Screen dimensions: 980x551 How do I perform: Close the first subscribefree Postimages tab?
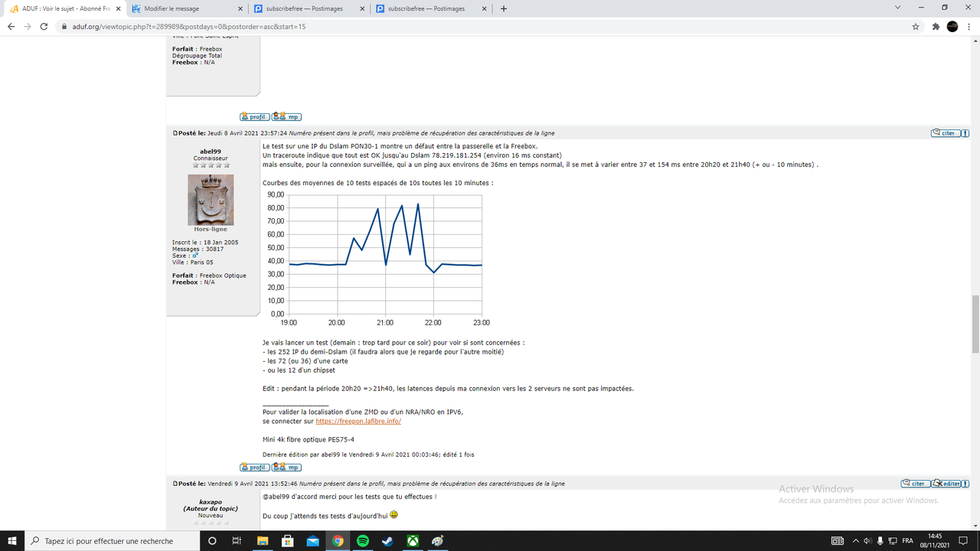(361, 8)
